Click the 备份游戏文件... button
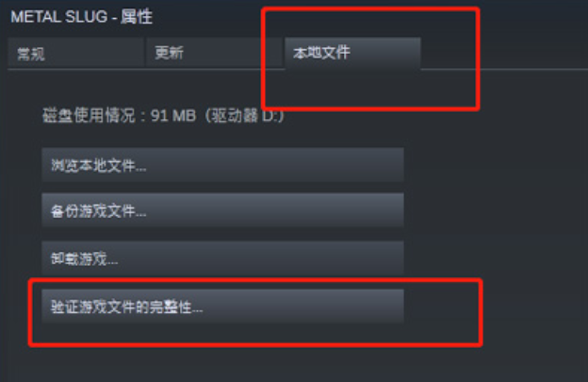 click(x=222, y=210)
